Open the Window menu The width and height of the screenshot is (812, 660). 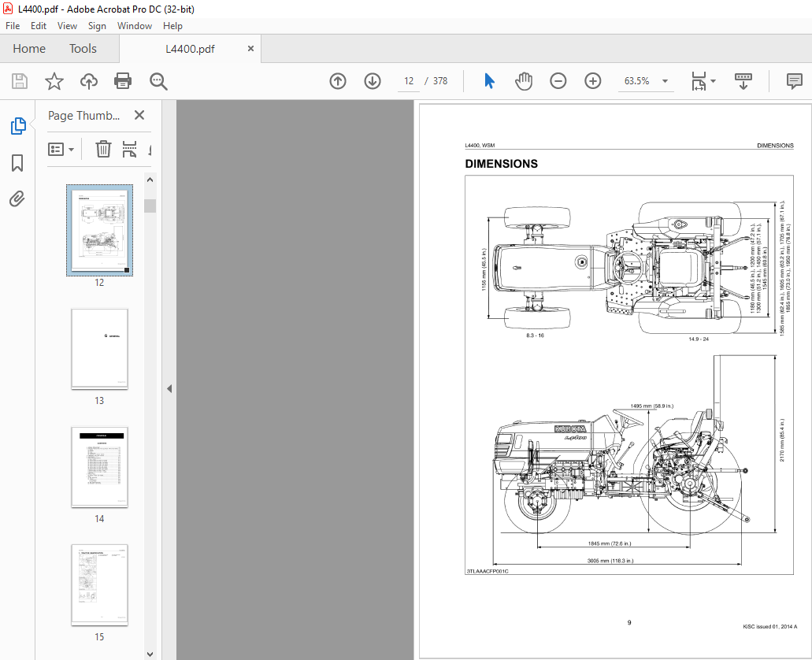135,26
